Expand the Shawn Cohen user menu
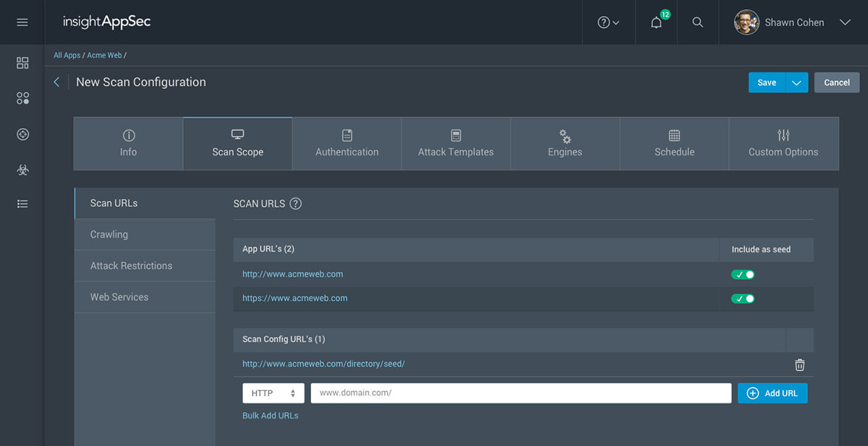Image resolution: width=868 pixels, height=446 pixels. (844, 22)
